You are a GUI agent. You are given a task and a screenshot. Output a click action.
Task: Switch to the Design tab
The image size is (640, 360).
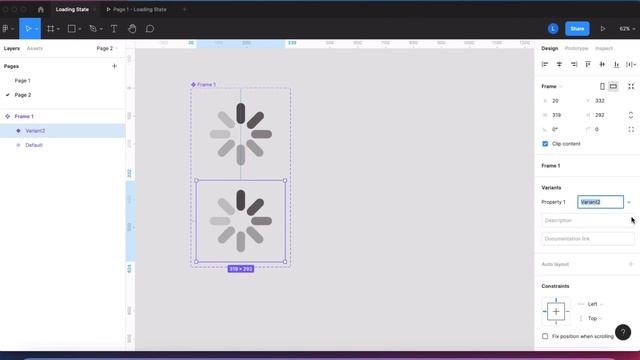(x=549, y=48)
